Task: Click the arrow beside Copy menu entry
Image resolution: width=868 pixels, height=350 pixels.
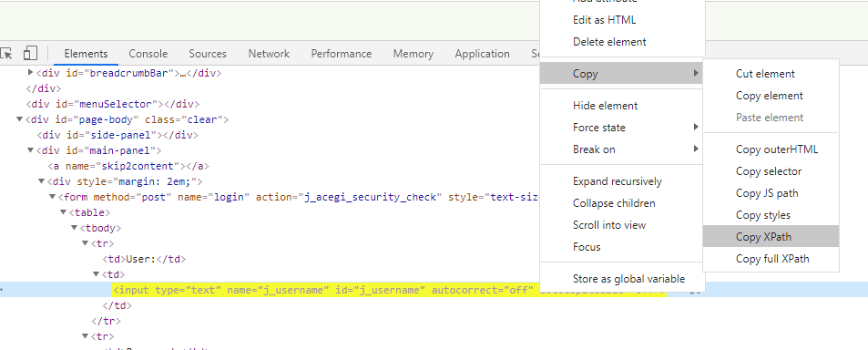Action: 696,73
